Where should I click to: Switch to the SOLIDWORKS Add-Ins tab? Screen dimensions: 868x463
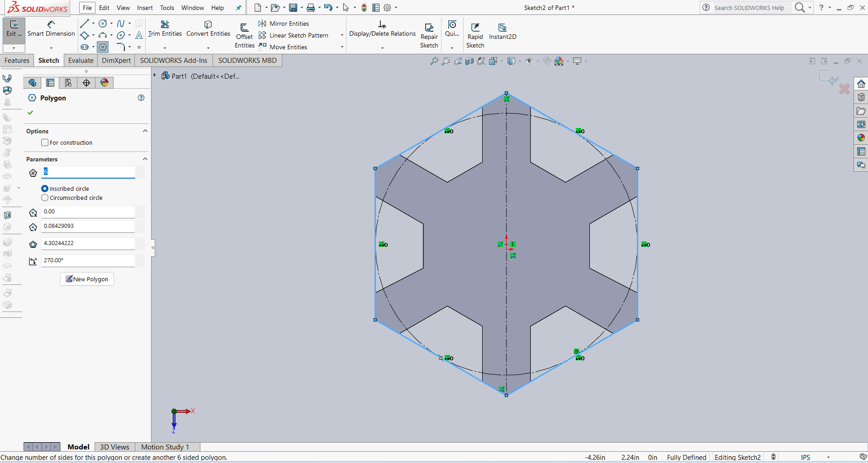(x=174, y=61)
